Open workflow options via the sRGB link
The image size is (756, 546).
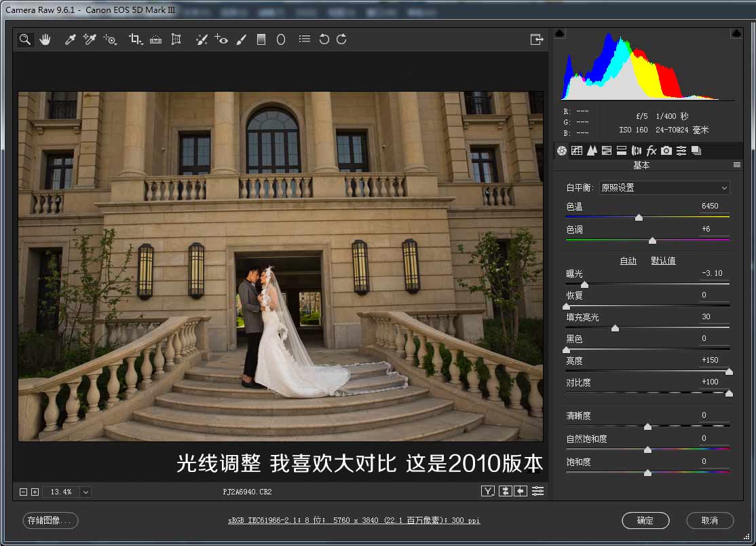pos(353,520)
